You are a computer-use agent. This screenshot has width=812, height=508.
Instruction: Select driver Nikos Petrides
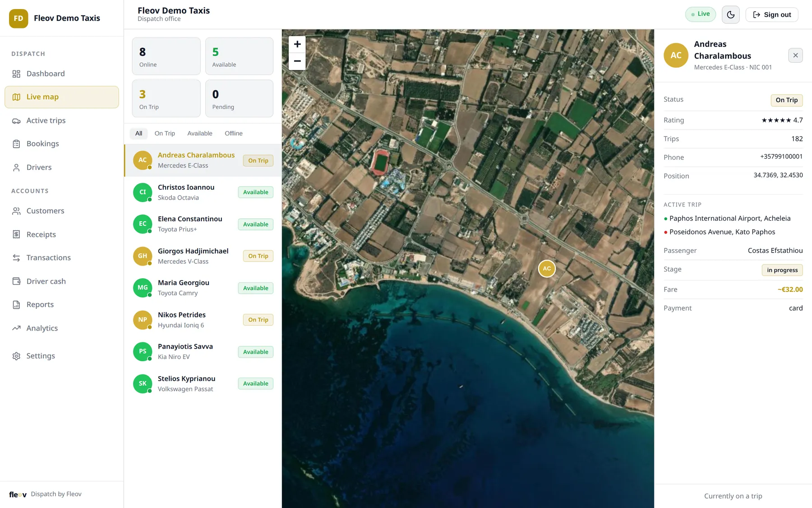(x=203, y=320)
